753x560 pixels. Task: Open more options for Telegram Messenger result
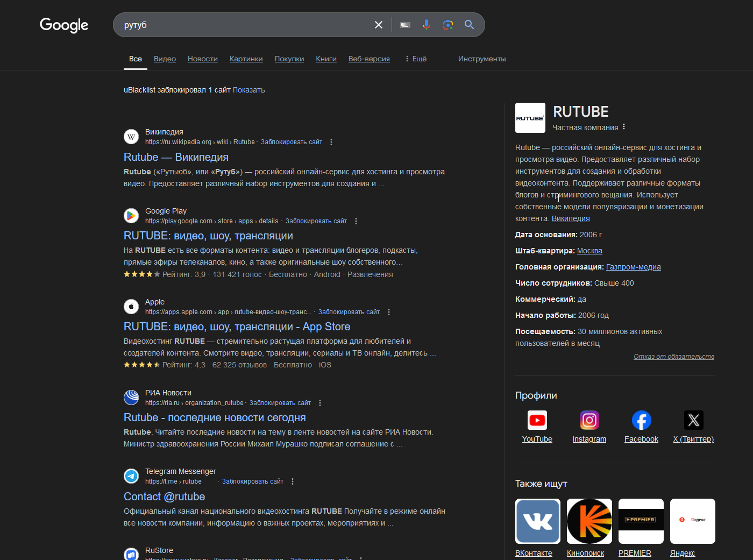(x=293, y=481)
